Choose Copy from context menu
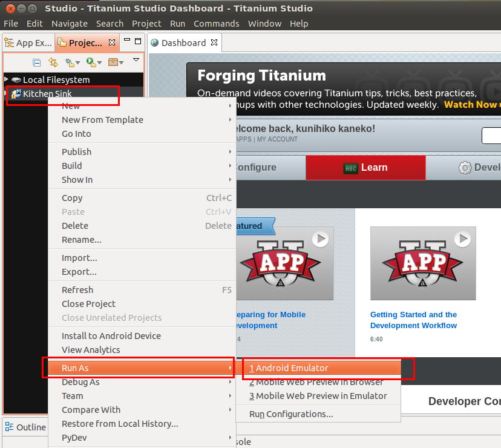Image resolution: width=501 pixels, height=448 pixels. point(142,198)
